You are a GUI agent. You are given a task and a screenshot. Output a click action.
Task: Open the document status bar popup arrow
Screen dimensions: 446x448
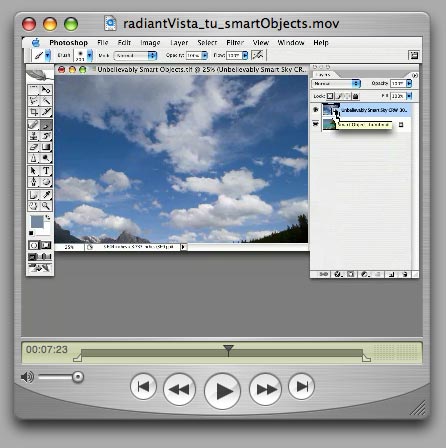(183, 247)
